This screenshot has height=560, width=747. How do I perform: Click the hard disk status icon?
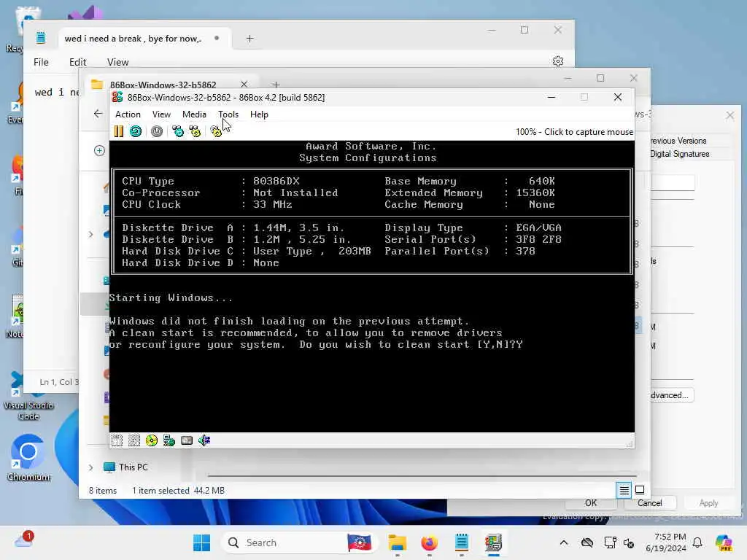[x=187, y=440]
